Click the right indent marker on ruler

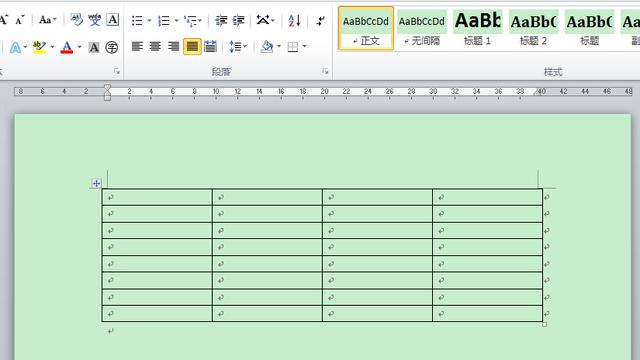click(537, 93)
